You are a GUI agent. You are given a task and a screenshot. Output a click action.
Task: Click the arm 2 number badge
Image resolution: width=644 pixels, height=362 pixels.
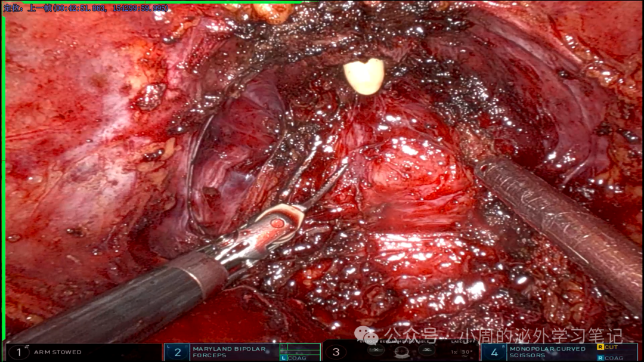coord(178,352)
